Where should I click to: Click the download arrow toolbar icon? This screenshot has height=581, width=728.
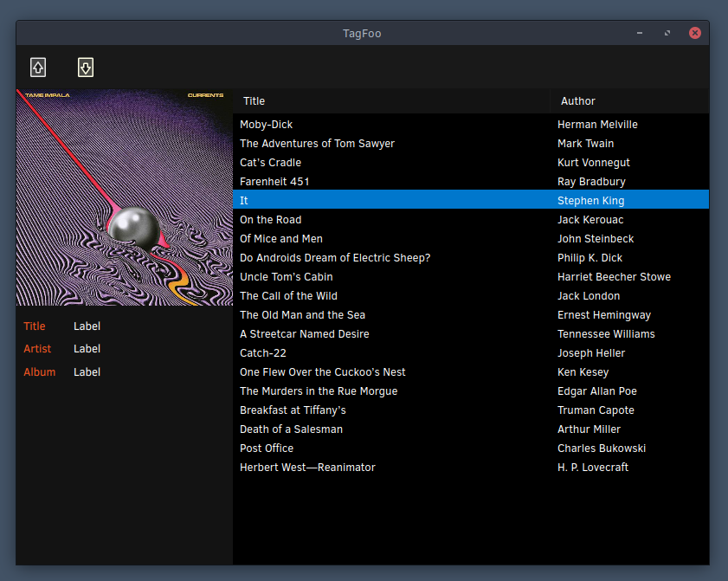coord(86,68)
